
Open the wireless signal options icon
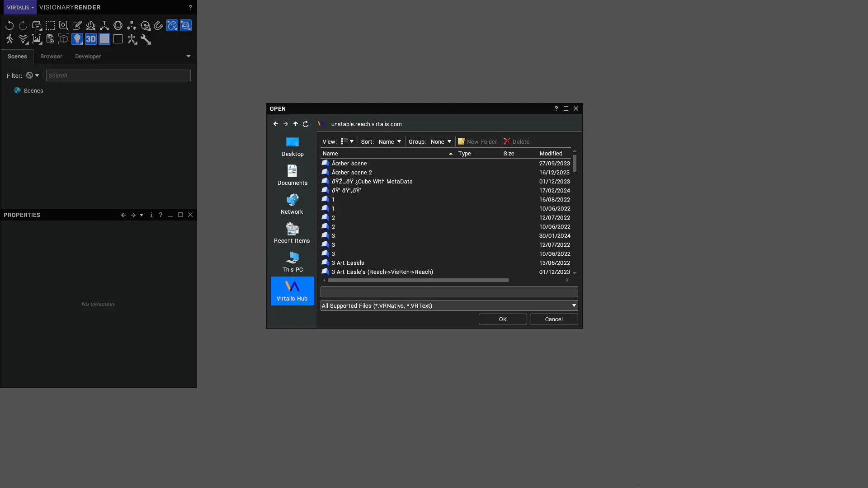(x=23, y=39)
